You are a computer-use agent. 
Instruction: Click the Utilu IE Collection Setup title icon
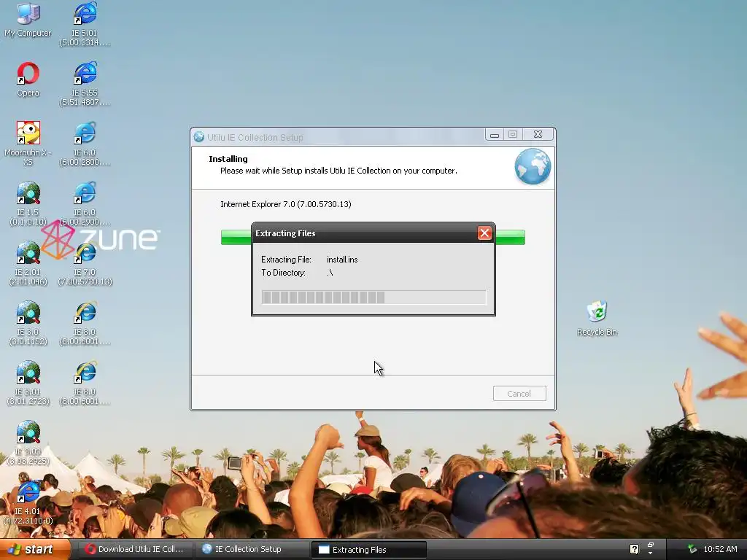(199, 137)
